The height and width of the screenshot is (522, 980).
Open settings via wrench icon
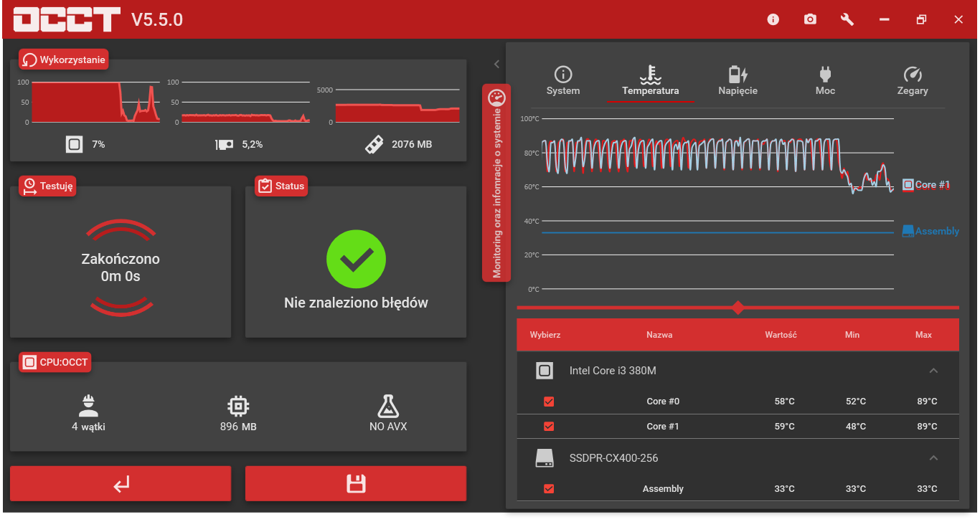847,19
